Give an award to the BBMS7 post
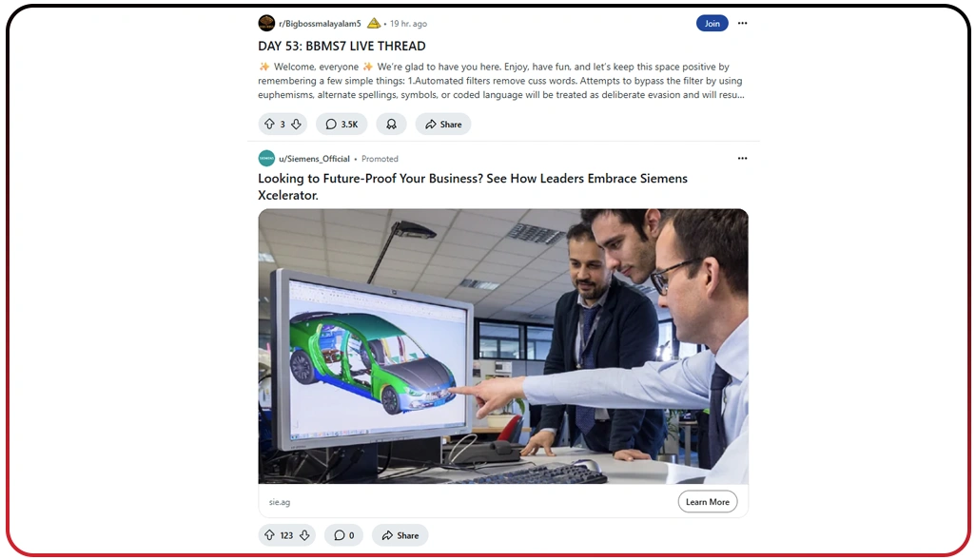The image size is (976, 560). 391,124
